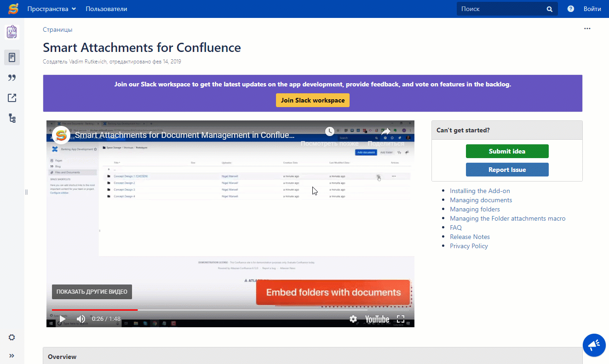Open the video settings gear
This screenshot has height=364, width=609.
[x=353, y=319]
